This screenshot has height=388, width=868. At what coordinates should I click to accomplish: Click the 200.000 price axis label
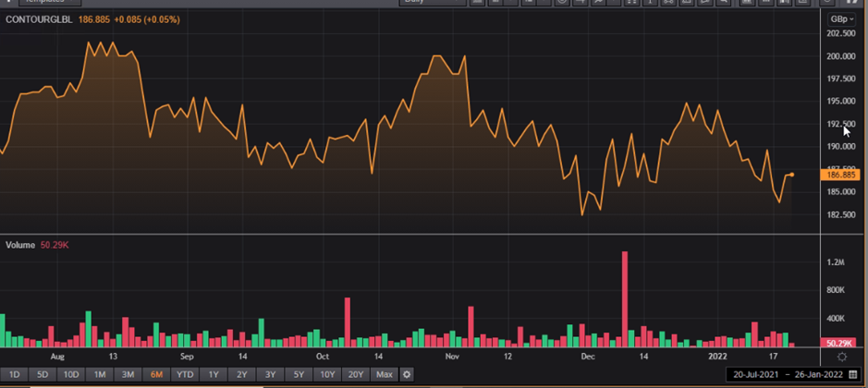click(841, 56)
